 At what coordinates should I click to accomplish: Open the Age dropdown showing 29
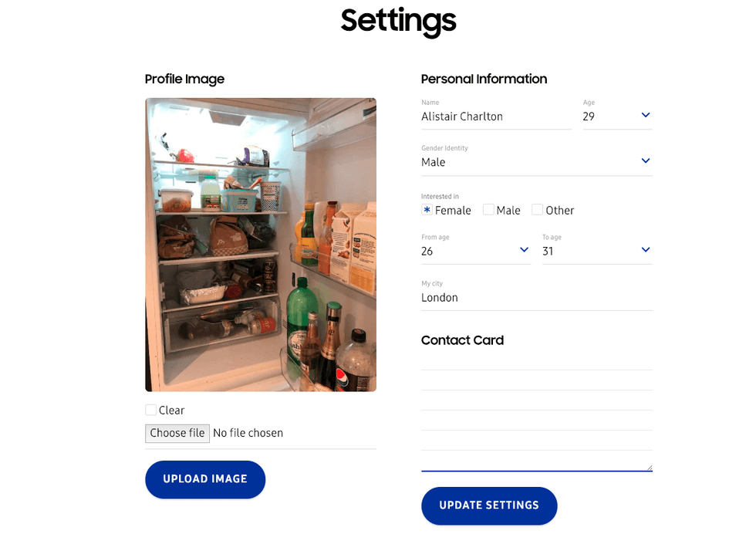(617, 117)
